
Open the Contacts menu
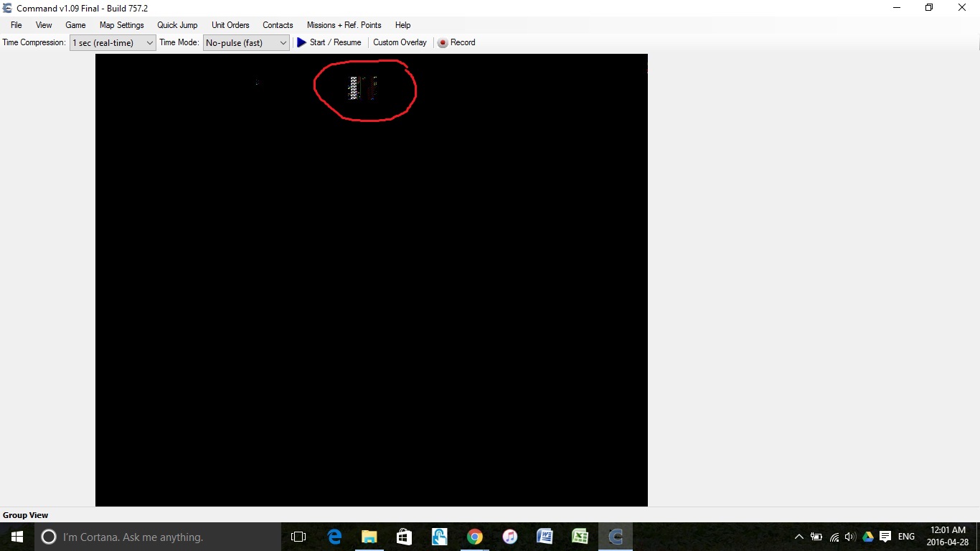click(278, 25)
